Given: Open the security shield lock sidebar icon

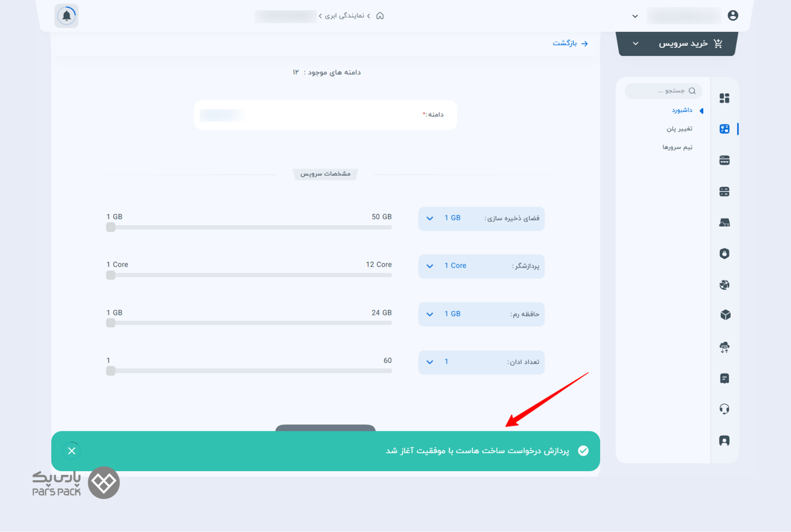Looking at the screenshot, I should (x=724, y=254).
